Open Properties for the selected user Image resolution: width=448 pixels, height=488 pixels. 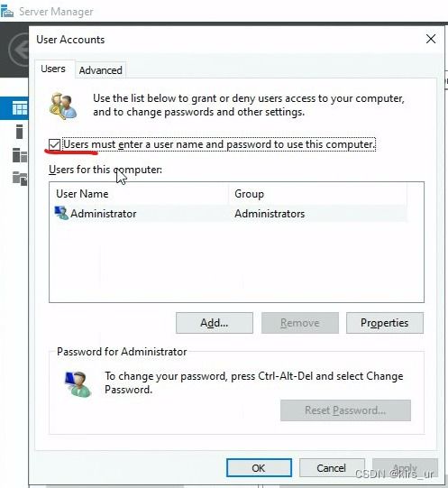(385, 323)
